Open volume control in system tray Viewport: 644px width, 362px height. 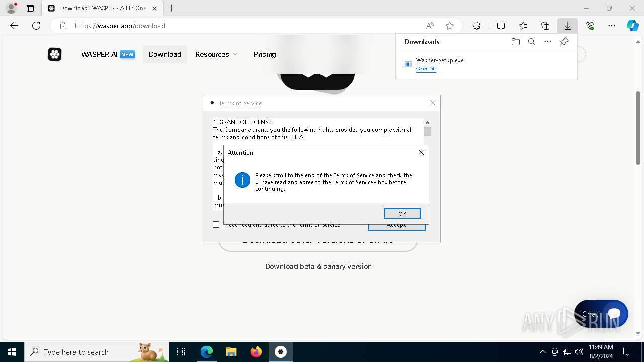tap(579, 352)
